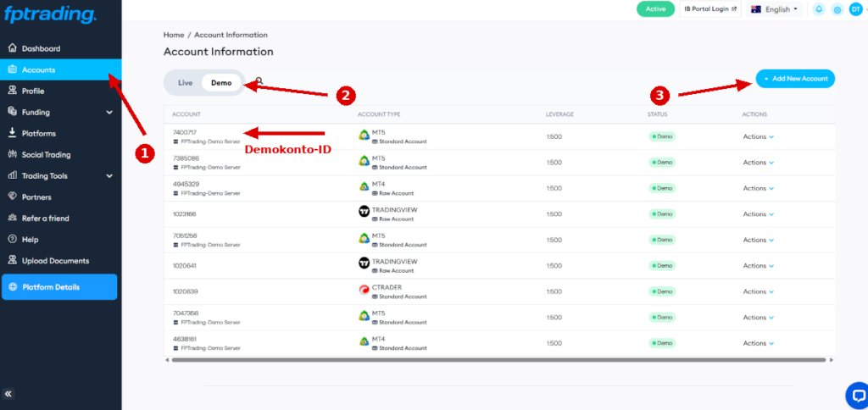Click the TradingView logo for account 1023166
This screenshot has height=410, width=868.
point(364,212)
